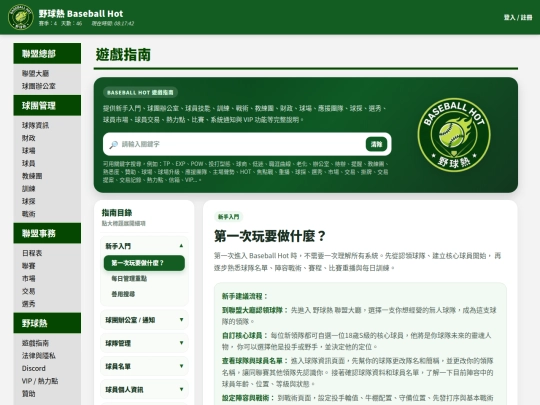
Task: Go to 聯盟大廳 in the sidebar
Action: (35, 73)
